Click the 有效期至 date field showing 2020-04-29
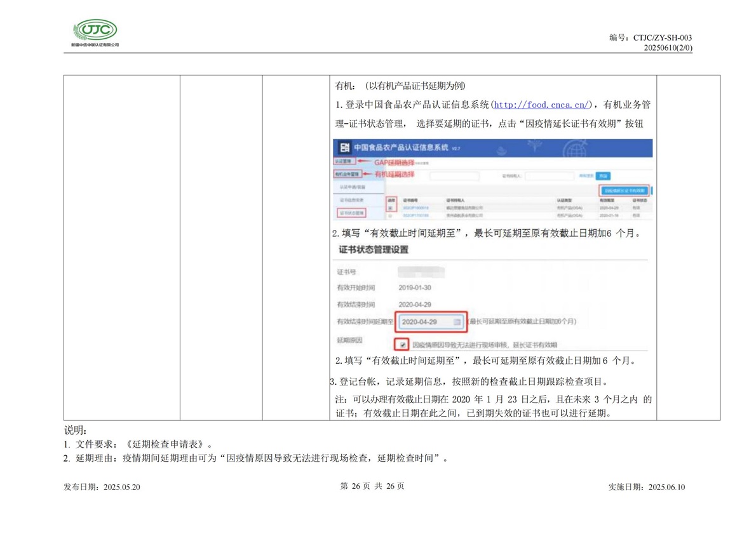Viewport: 756px width, 534px height. click(x=431, y=321)
